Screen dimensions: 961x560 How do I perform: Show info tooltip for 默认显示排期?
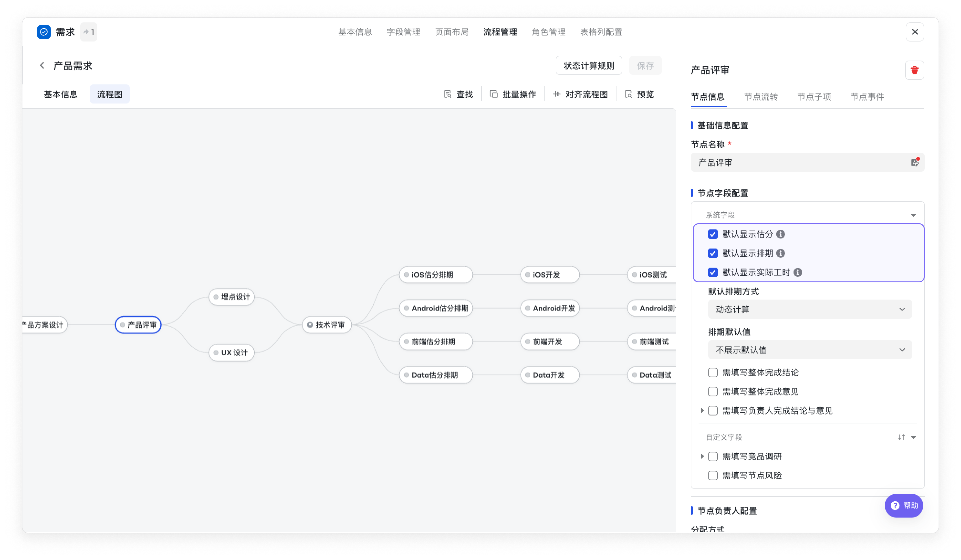click(781, 253)
